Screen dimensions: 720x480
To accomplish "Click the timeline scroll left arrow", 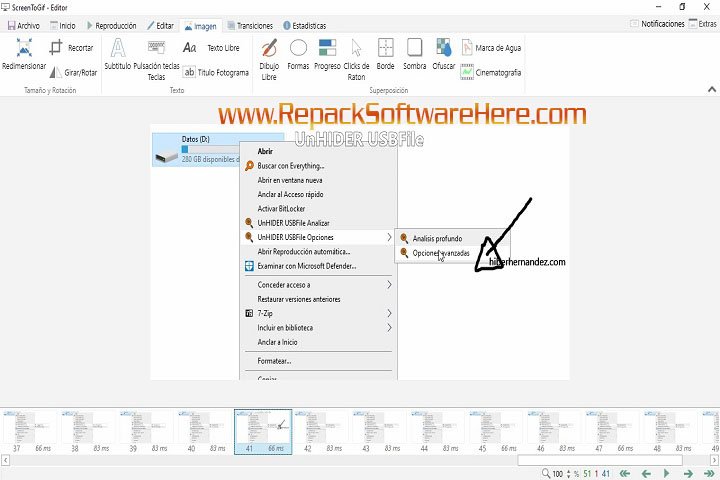I will (x=5, y=460).
